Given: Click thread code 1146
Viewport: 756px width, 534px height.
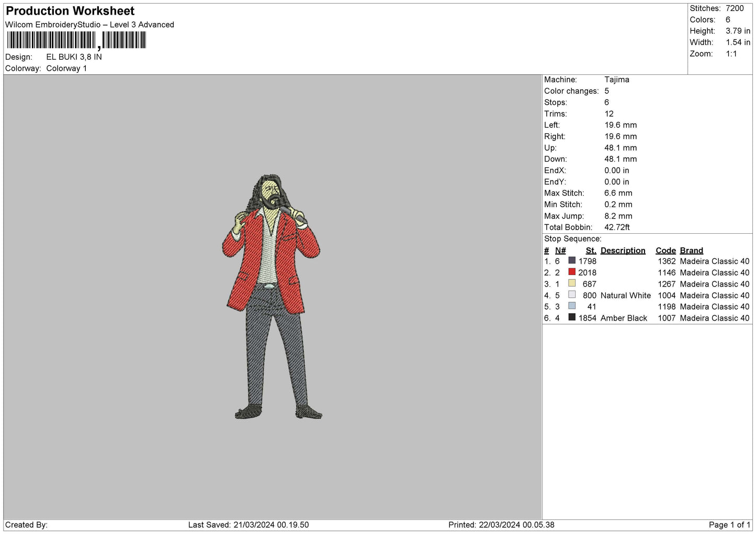Looking at the screenshot, I should (667, 272).
